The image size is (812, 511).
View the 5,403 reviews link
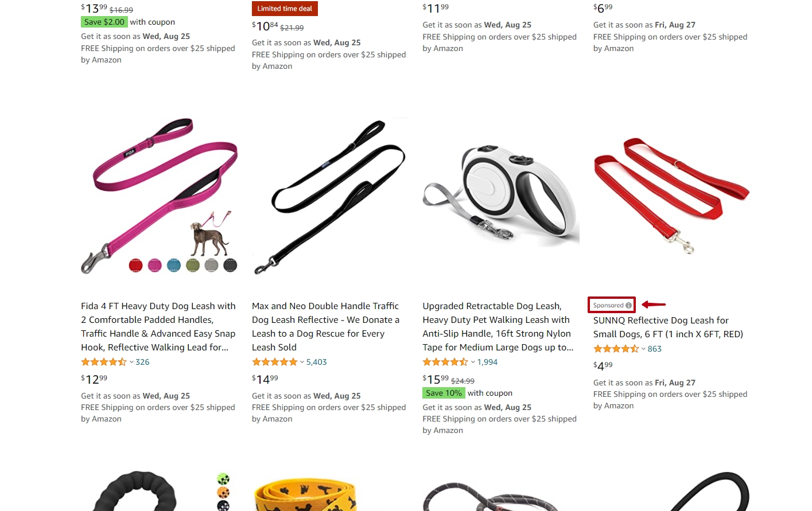pyautogui.click(x=317, y=362)
